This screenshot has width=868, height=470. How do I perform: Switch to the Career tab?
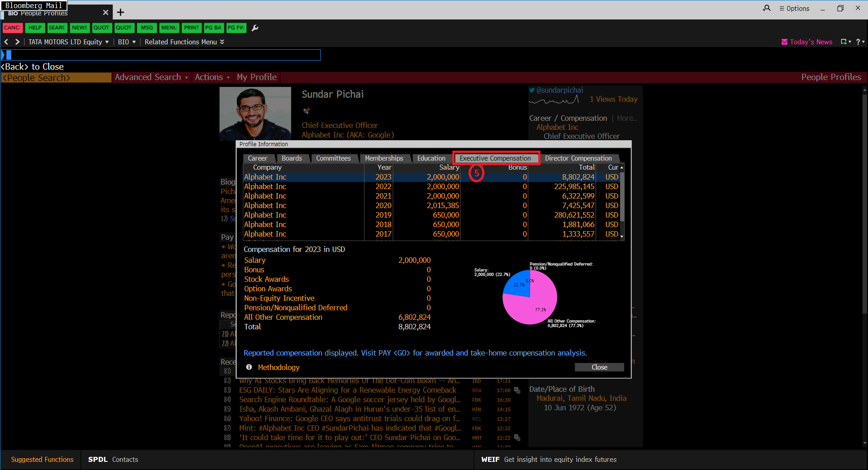(x=257, y=158)
